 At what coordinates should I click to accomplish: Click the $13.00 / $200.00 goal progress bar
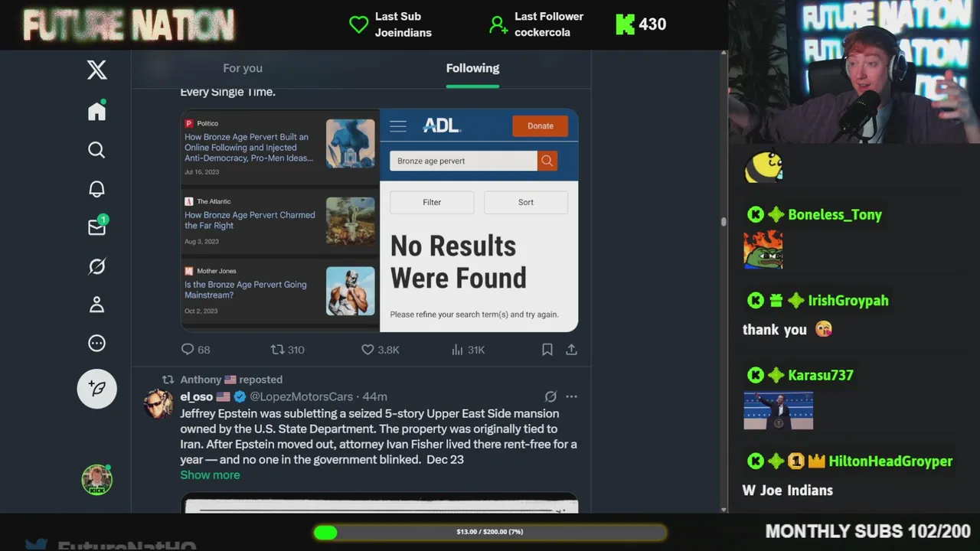[490, 532]
